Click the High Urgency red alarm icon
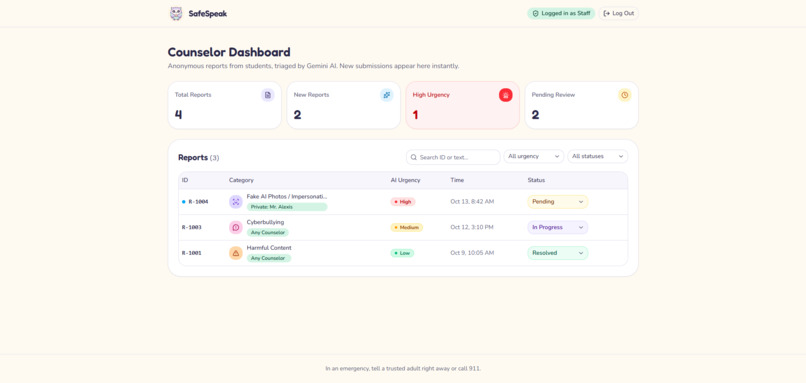This screenshot has width=806, height=383. 505,95
